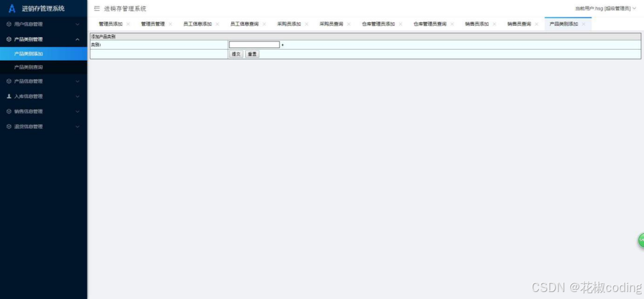This screenshot has width=644, height=299.
Task: Click the 添加产品类别 form header text
Action: pyautogui.click(x=103, y=37)
